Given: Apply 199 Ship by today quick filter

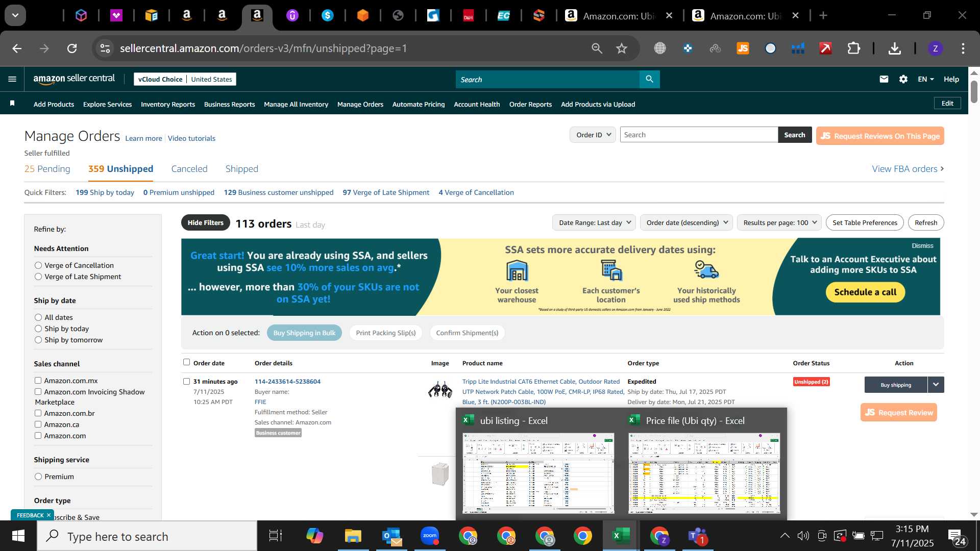Looking at the screenshot, I should pos(105,192).
